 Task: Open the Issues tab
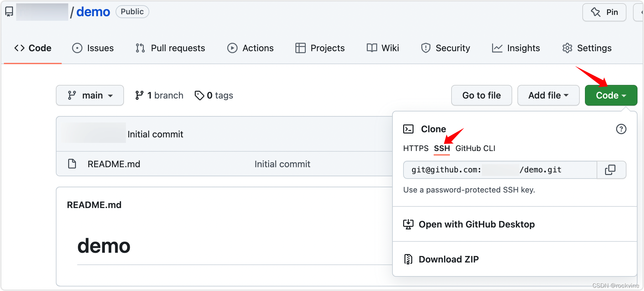click(x=93, y=48)
